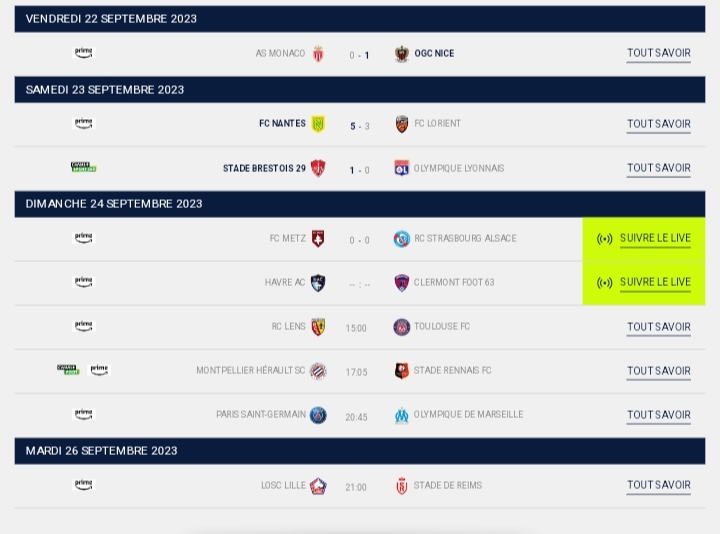The image size is (720, 534).
Task: Click Tout Savoir for Lille–Reims
Action: (x=658, y=486)
